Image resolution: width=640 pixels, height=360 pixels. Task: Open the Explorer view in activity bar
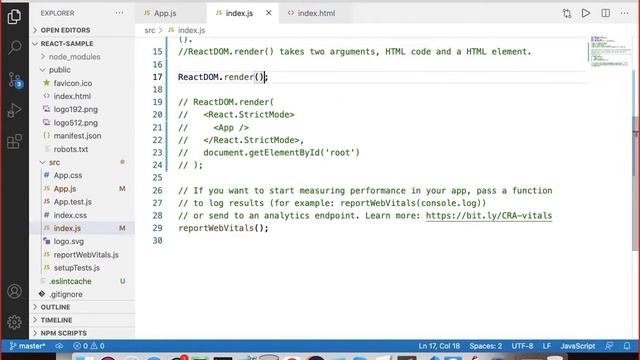coord(14,16)
